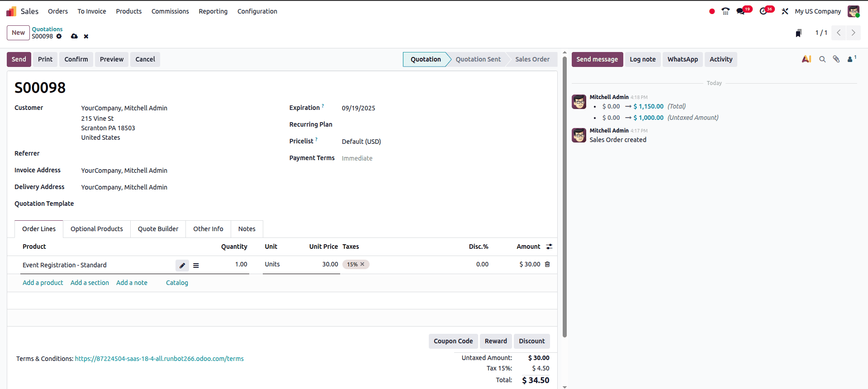This screenshot has height=389, width=868.
Task: Go to the previous record arrow
Action: 839,33
